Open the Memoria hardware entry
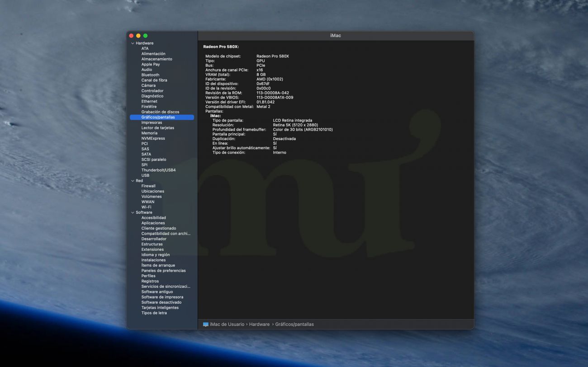Image resolution: width=588 pixels, height=367 pixels. [x=149, y=133]
